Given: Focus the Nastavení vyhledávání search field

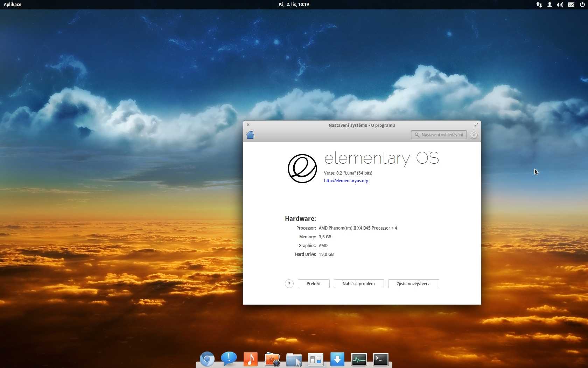Looking at the screenshot, I should pyautogui.click(x=439, y=135).
